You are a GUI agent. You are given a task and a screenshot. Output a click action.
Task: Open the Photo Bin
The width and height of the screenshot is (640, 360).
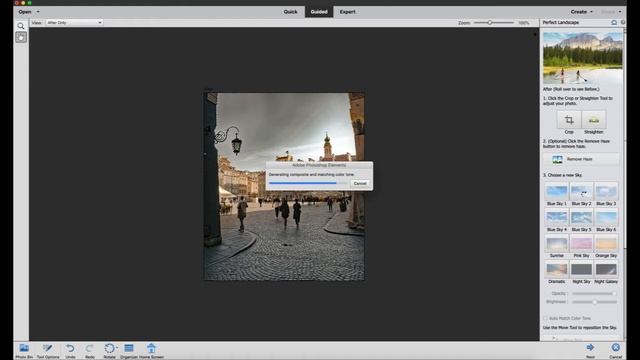pos(24,350)
